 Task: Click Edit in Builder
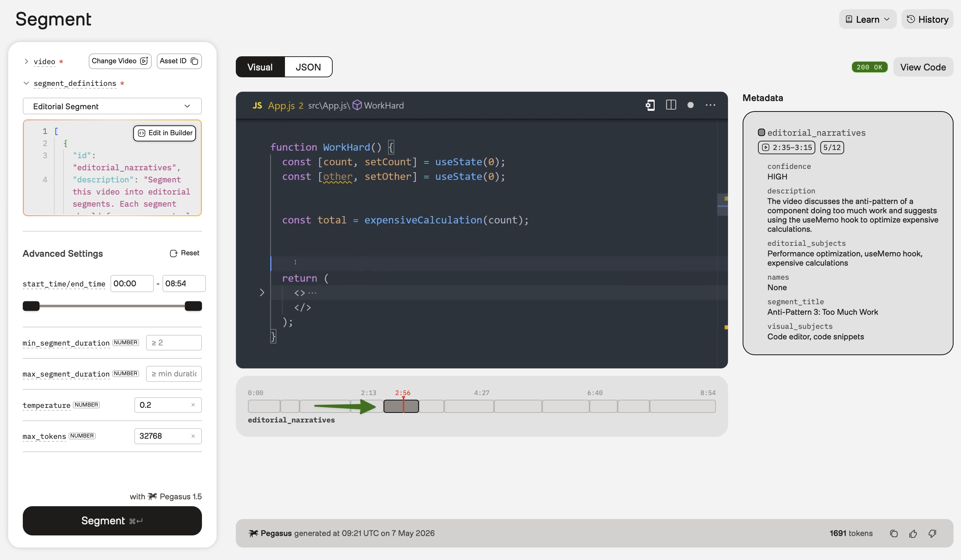[164, 133]
